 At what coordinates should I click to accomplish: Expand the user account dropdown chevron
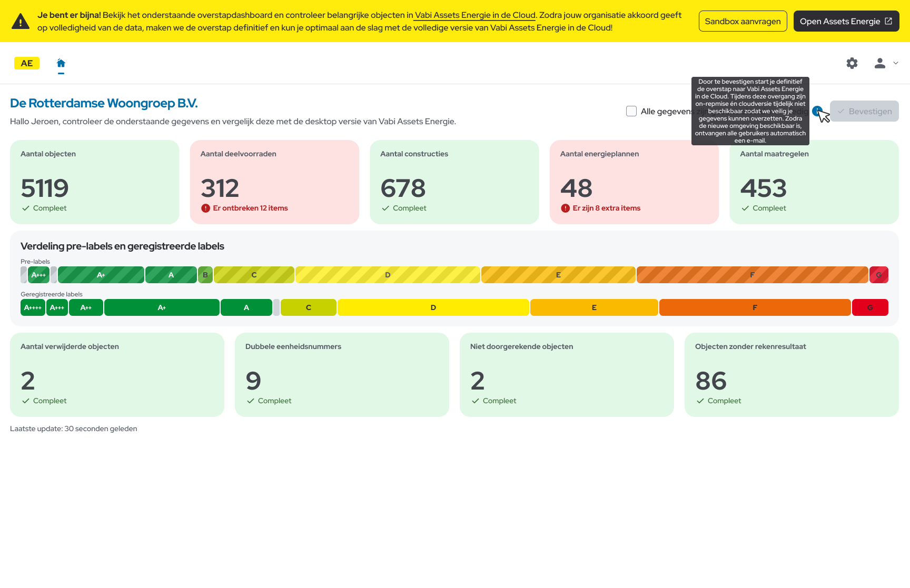pos(896,63)
